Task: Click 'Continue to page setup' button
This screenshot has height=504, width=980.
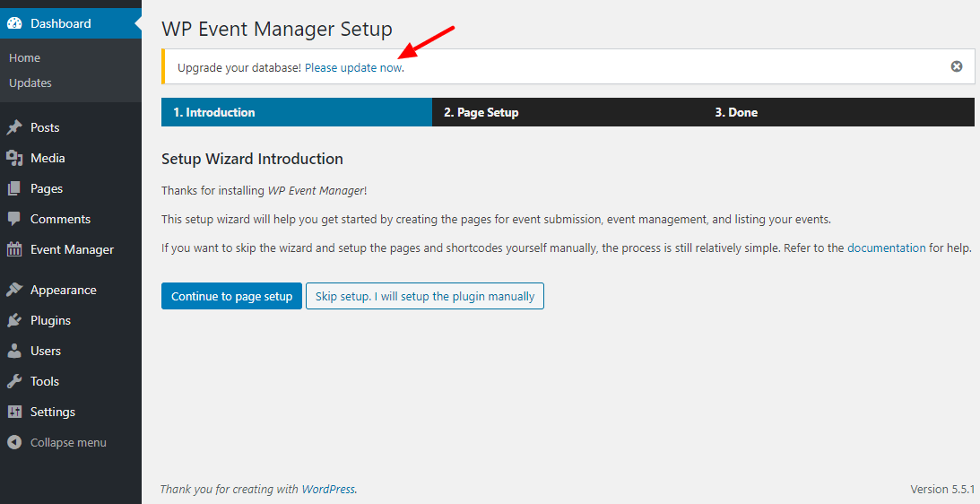Action: [x=232, y=297]
